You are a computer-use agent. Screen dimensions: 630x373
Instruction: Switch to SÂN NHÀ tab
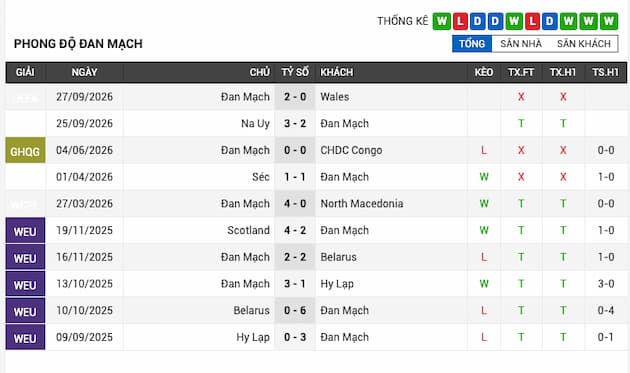tap(521, 44)
